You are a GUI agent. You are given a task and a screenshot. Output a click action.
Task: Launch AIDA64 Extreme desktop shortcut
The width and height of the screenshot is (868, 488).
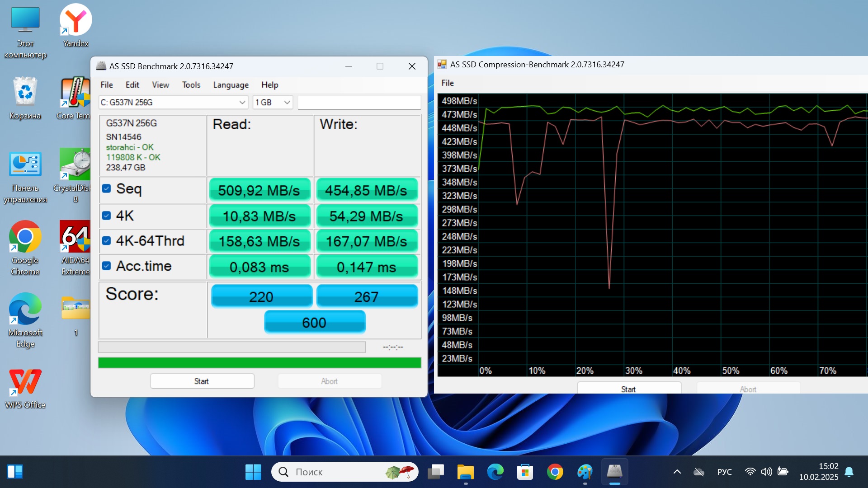click(75, 248)
